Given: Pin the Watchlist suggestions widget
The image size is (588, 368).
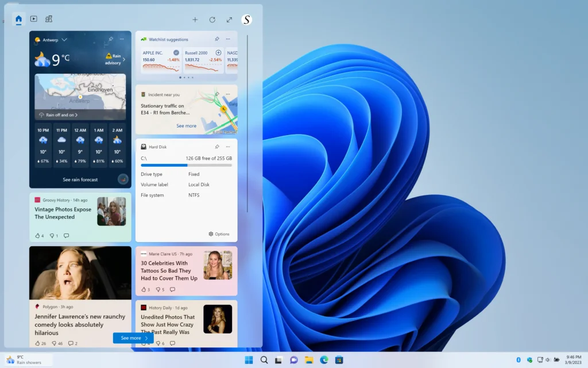Looking at the screenshot, I should point(216,39).
